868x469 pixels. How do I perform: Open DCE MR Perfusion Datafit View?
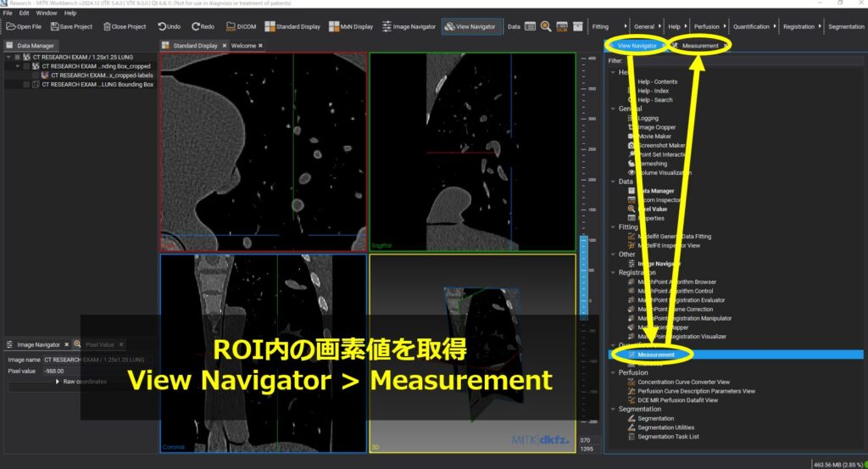tap(677, 399)
